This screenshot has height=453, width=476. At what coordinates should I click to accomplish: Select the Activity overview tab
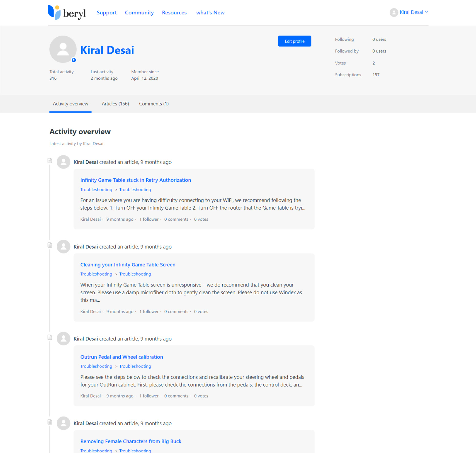pos(70,104)
